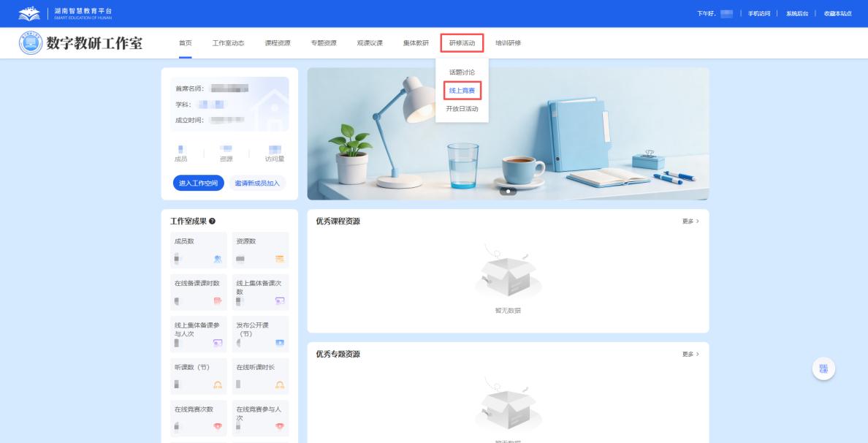This screenshot has width=868, height=443.
Task: Click the floating QR code button
Action: pyautogui.click(x=823, y=368)
